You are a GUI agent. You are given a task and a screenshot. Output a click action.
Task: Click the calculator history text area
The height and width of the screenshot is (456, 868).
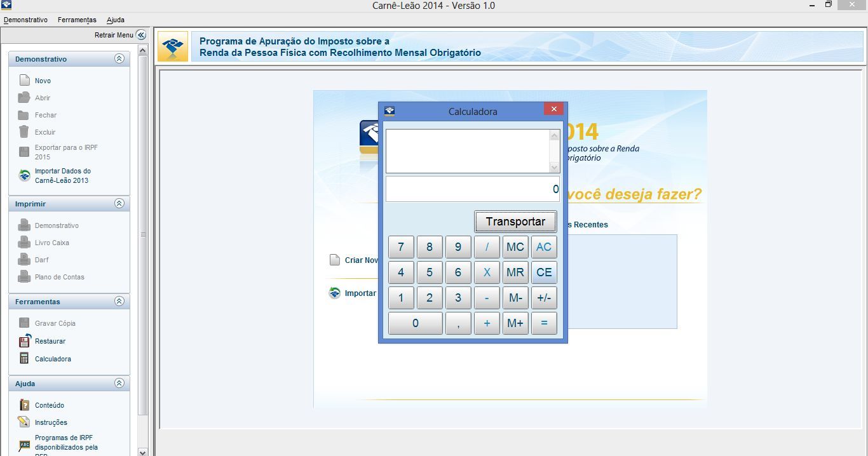tap(467, 151)
